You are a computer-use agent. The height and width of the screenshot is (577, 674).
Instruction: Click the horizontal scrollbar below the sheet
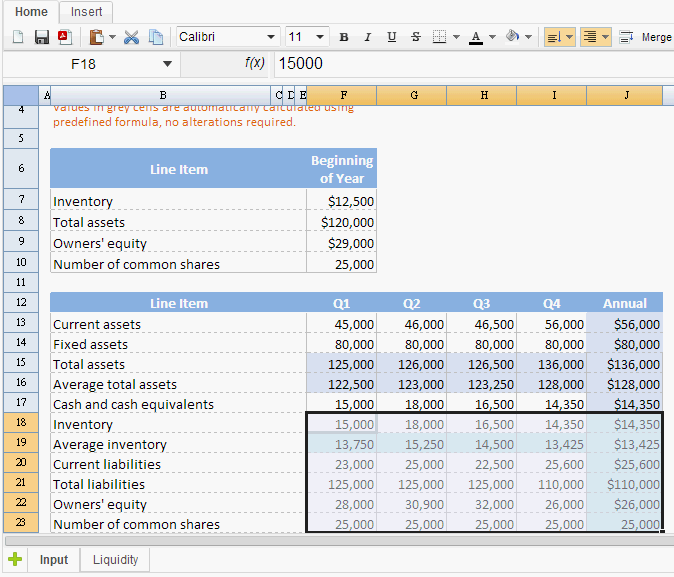[x=339, y=539]
